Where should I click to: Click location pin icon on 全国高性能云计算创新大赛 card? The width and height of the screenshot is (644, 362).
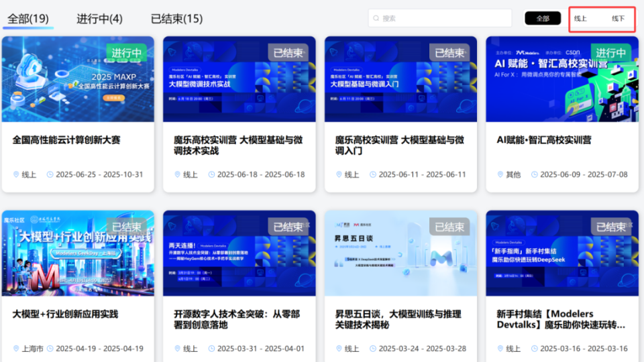point(16,174)
